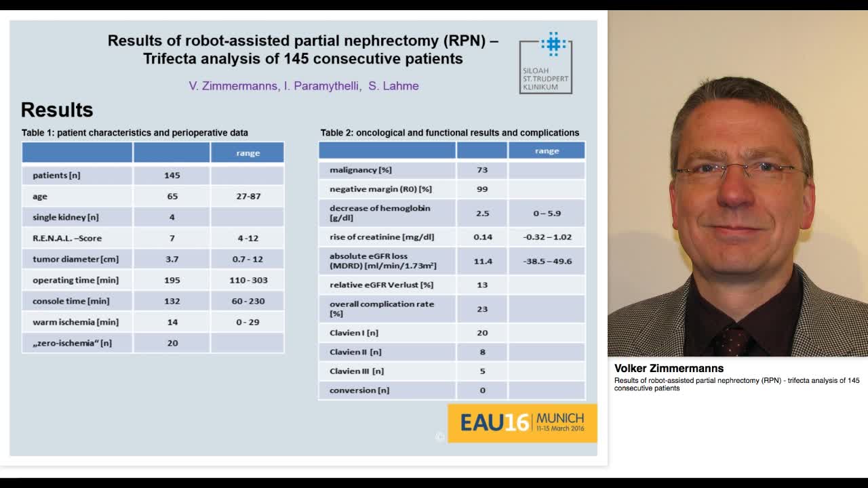
Task: Select the patients count showing 145
Action: 172,175
